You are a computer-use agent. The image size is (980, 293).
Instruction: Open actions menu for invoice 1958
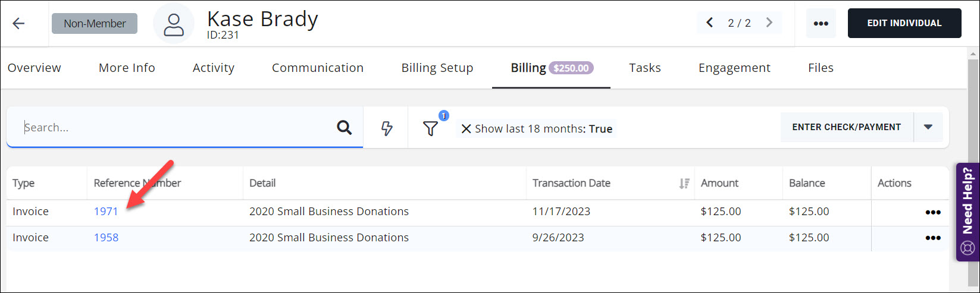tap(932, 238)
